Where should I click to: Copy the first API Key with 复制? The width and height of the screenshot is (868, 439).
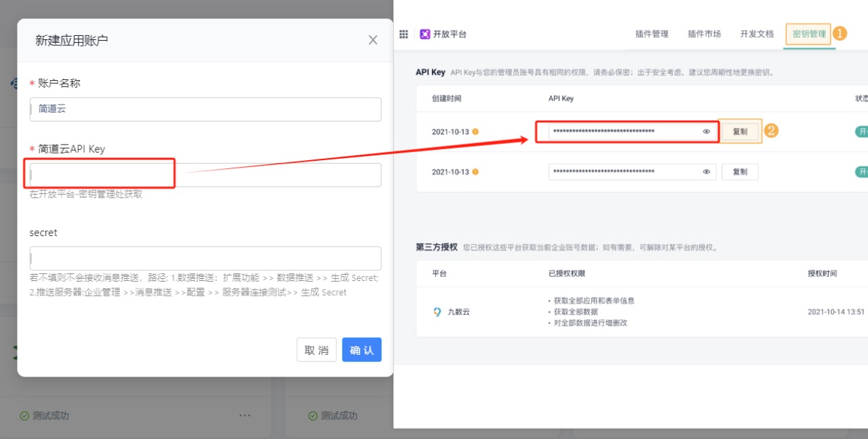tap(740, 132)
